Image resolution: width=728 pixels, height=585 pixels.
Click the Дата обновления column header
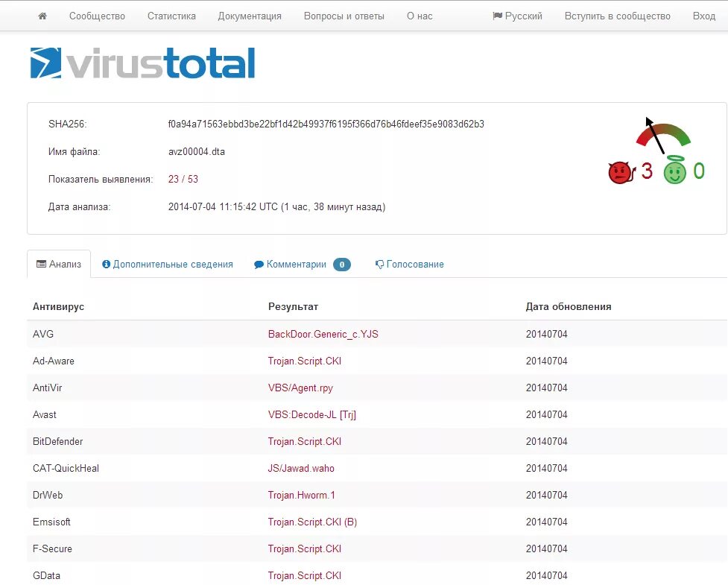click(569, 306)
